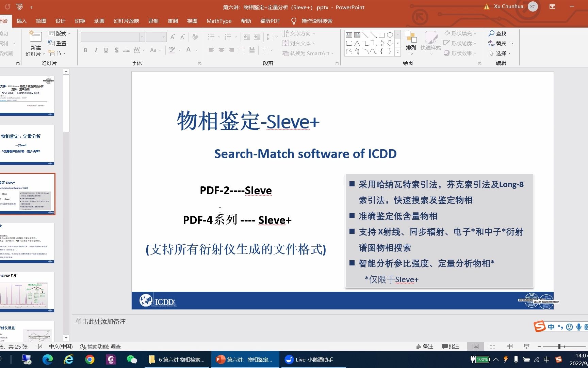Screen dimensions: 588x368
Task: Open line spacing options
Action: (272, 36)
